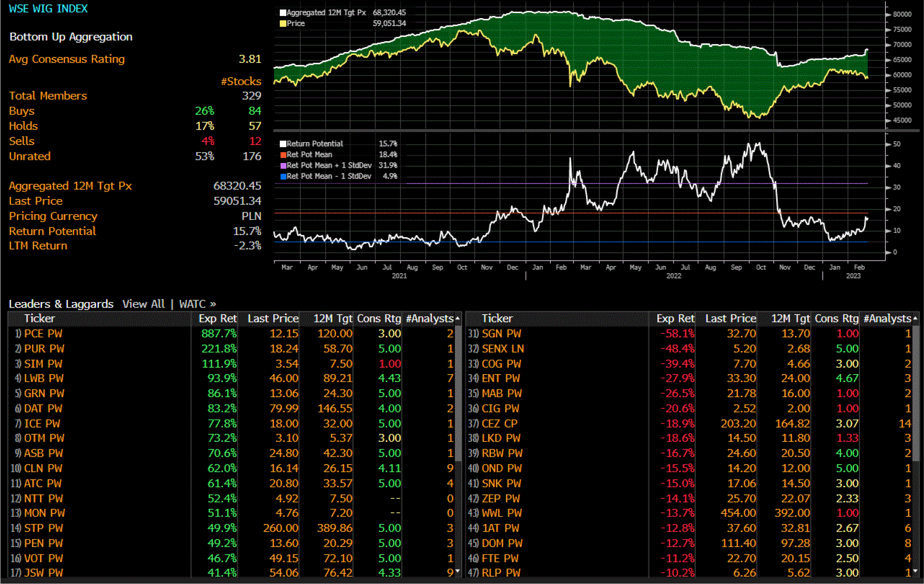924x584 pixels.
Task: Select row 37) CEZ CP
Action: point(689,424)
